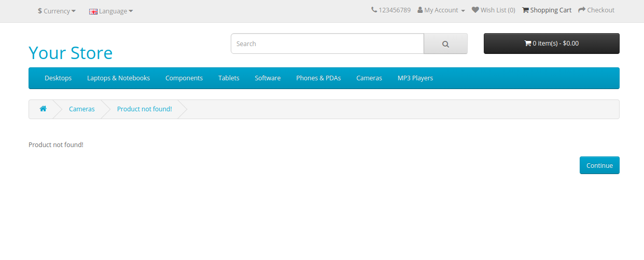Click the shopping cart icon in top bar
Image resolution: width=644 pixels, height=260 pixels.
(x=525, y=10)
